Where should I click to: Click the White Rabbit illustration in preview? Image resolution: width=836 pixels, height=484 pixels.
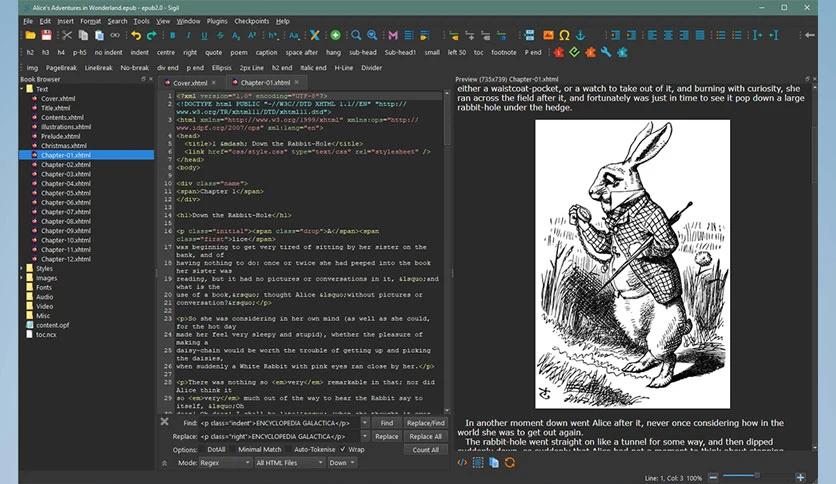coord(632,264)
